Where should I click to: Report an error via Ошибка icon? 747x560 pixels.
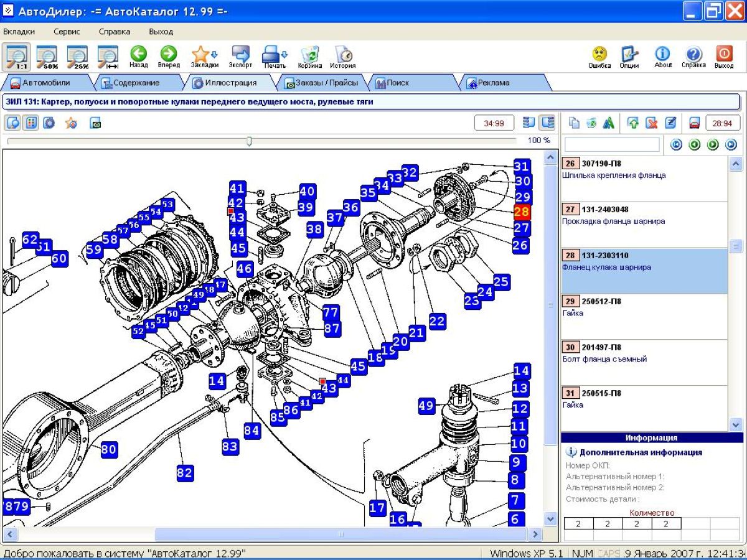coord(599,57)
